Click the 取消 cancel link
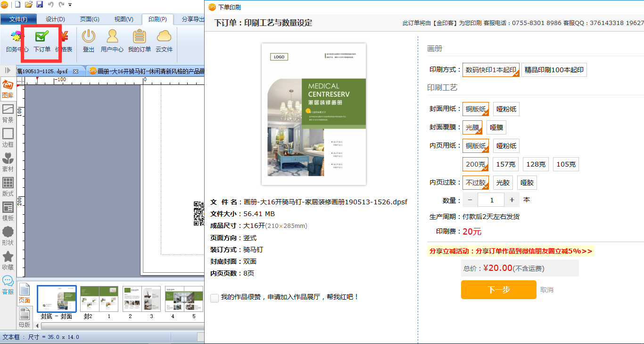Screen dimensions: 644x344 (x=547, y=290)
